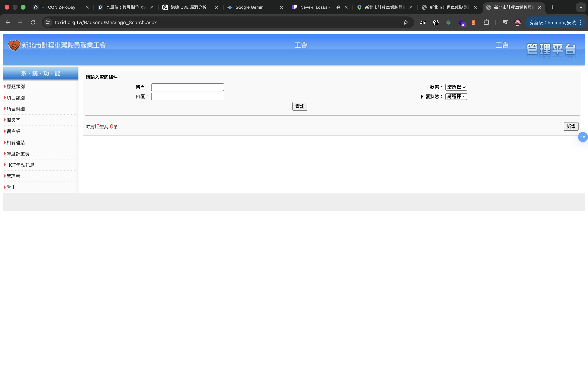This screenshot has width=588, height=368.
Task: Mute the NeVeR_LosEs tab audio icon
Action: 338,7
